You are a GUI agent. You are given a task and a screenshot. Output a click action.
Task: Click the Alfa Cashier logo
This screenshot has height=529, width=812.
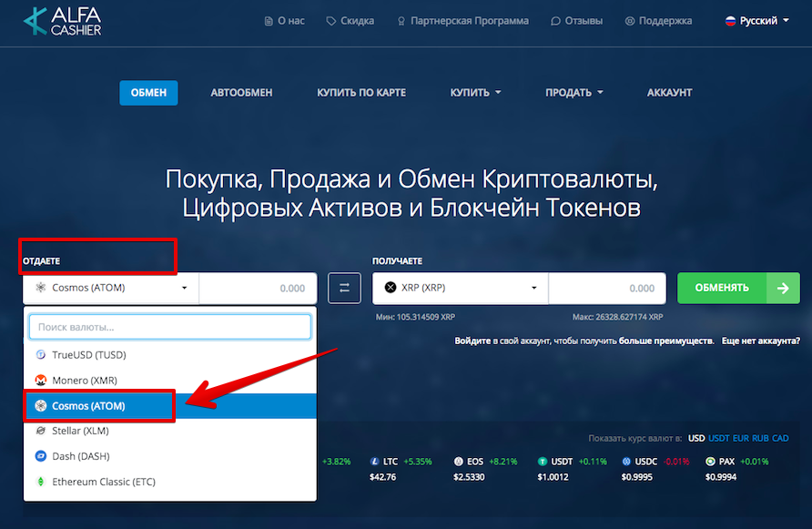pos(62,21)
